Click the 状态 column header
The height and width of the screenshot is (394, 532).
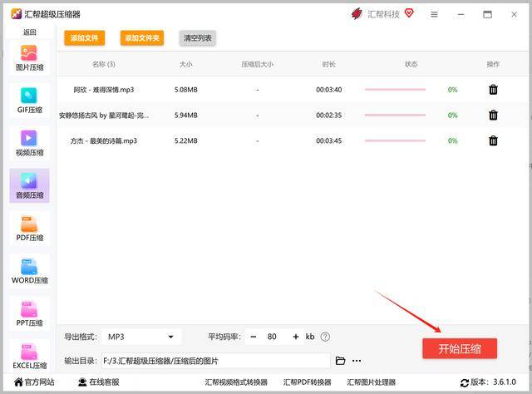click(411, 64)
